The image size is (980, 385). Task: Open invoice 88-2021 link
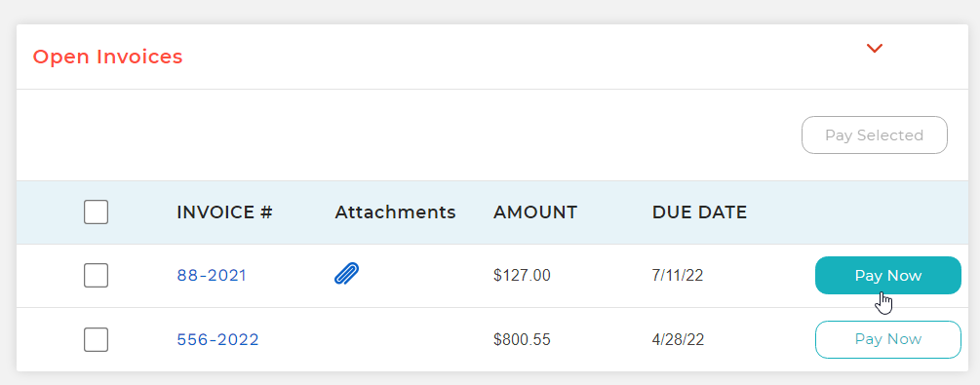212,276
